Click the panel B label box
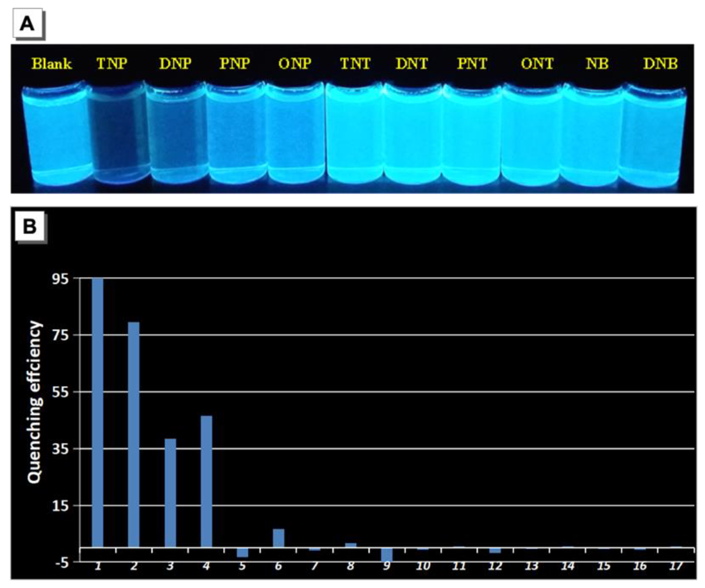The image size is (705, 588). tap(30, 226)
